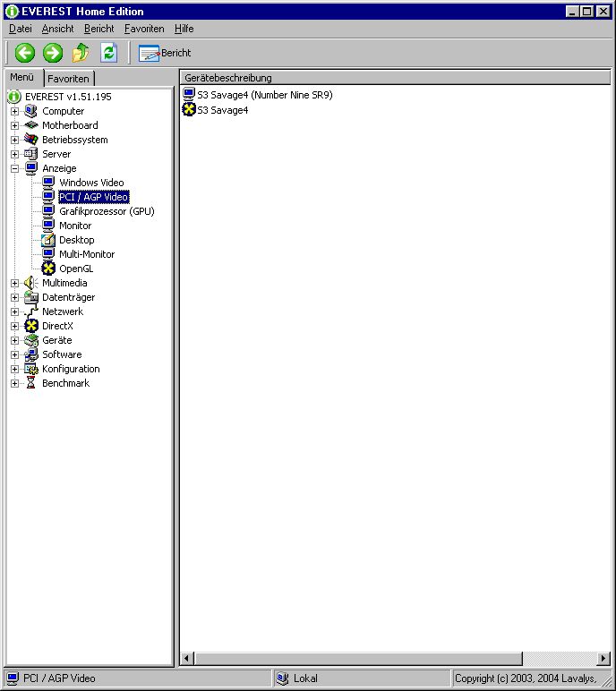
Task: Click the Multi-Monitor node icon
Action: click(48, 254)
